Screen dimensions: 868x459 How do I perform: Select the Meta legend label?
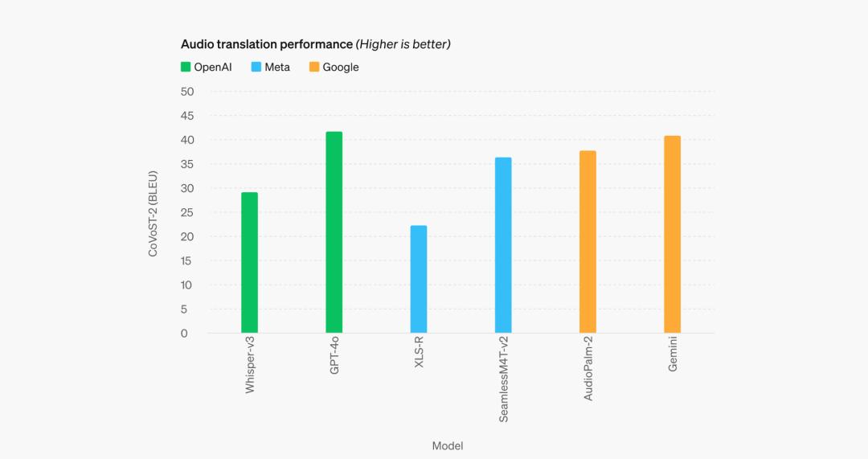pyautogui.click(x=276, y=67)
